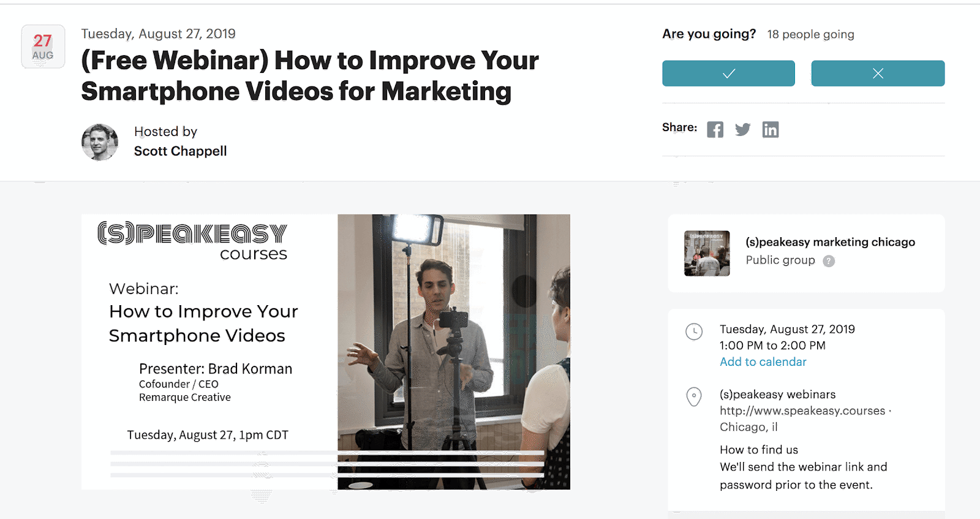The width and height of the screenshot is (980, 519).
Task: Click the 'Are you going?' text
Action: click(709, 34)
